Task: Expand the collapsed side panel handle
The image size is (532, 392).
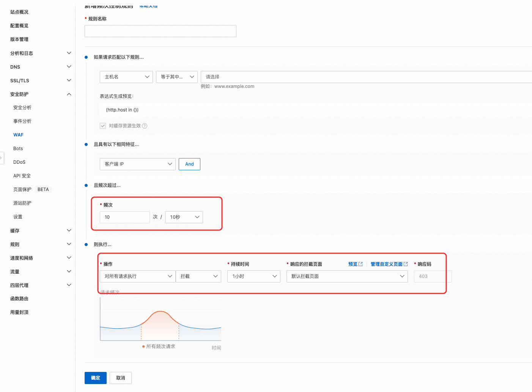Action: (x=2, y=158)
